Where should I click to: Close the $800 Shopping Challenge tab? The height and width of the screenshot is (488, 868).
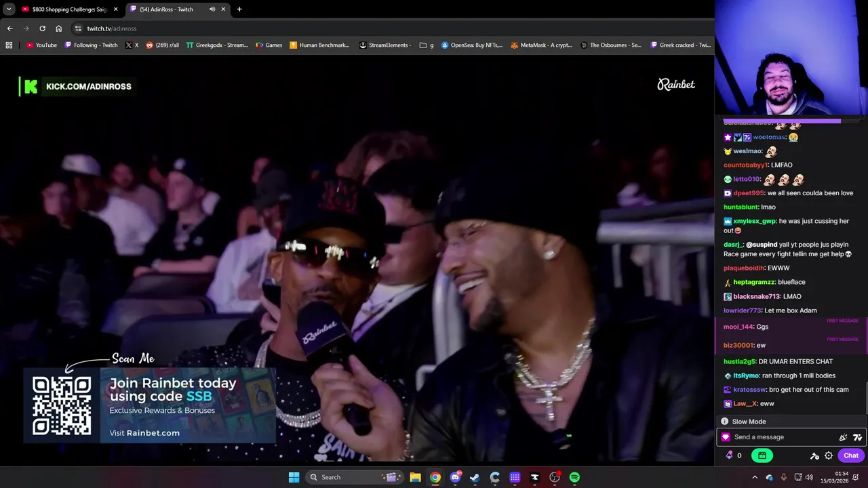[x=115, y=9]
